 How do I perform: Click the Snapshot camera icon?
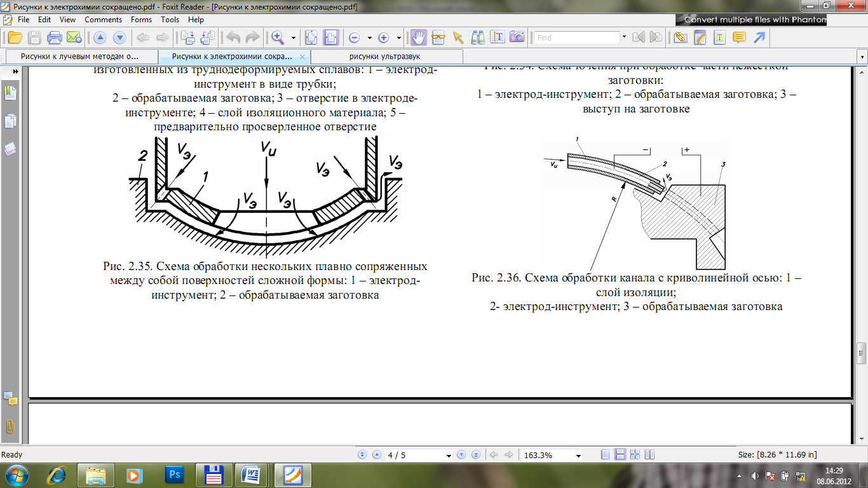(517, 37)
